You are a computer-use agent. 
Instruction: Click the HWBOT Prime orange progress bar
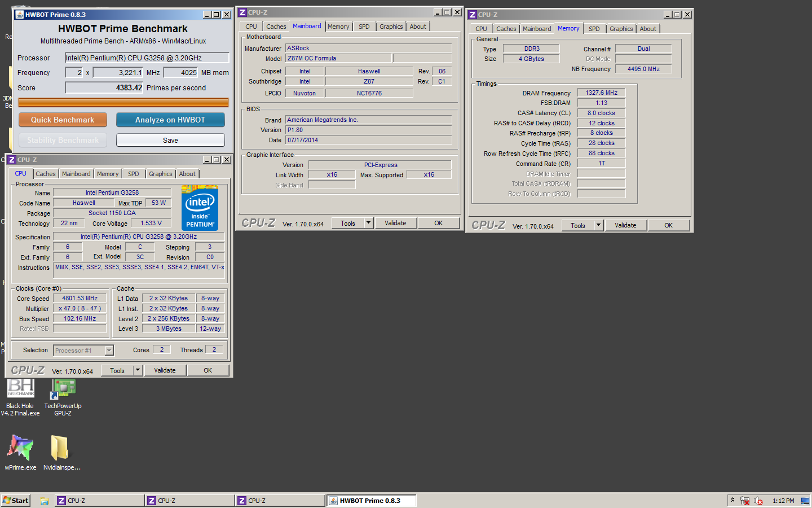pyautogui.click(x=123, y=102)
